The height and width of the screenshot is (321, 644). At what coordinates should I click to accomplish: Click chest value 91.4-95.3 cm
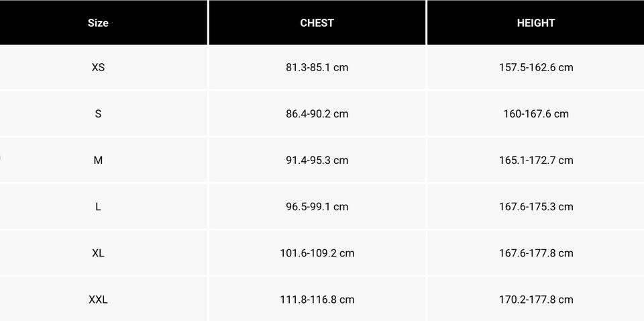(x=317, y=160)
